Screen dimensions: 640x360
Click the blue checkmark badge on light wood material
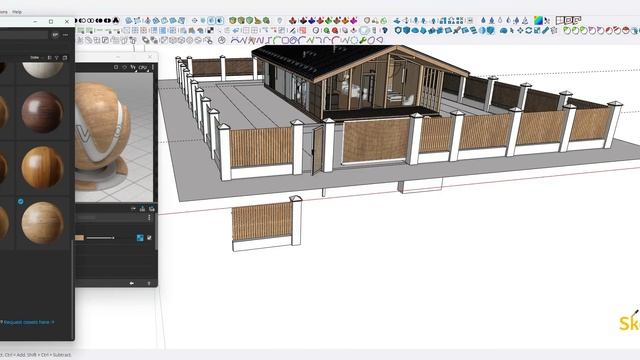21,201
